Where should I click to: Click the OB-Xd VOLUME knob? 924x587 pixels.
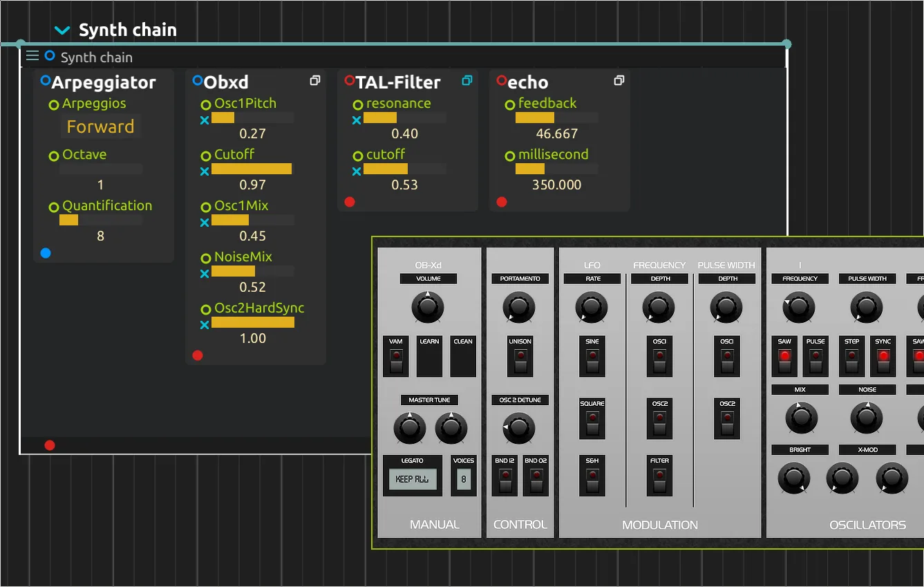click(x=428, y=308)
